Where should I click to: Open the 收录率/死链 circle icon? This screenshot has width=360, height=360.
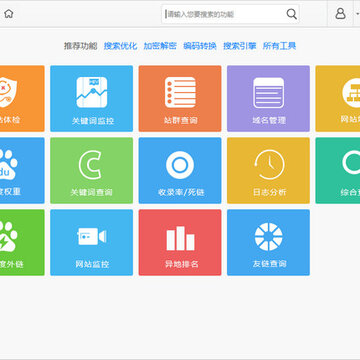(180, 165)
